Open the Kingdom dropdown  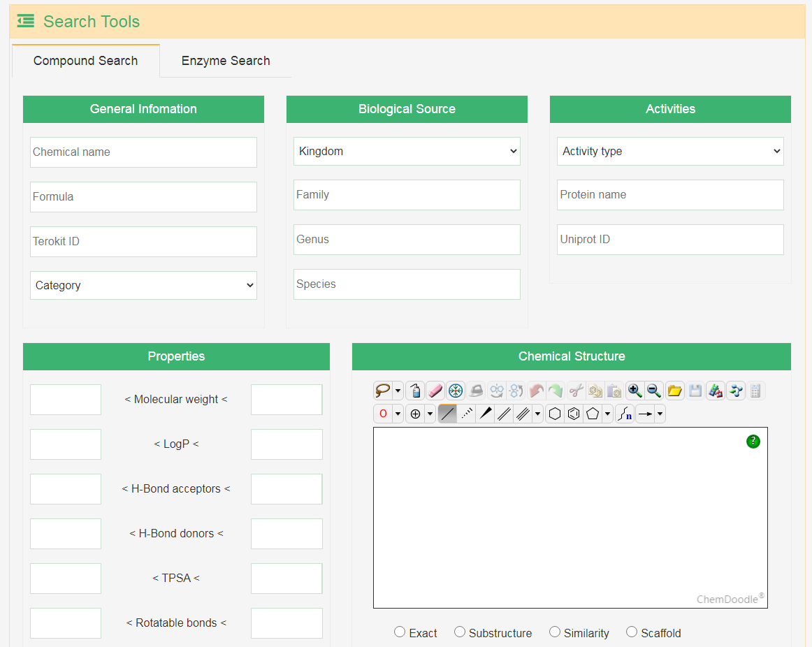(407, 151)
